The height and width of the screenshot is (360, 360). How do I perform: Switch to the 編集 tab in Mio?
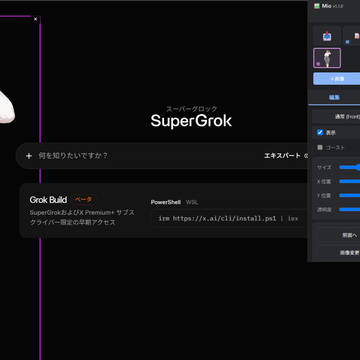(x=334, y=97)
